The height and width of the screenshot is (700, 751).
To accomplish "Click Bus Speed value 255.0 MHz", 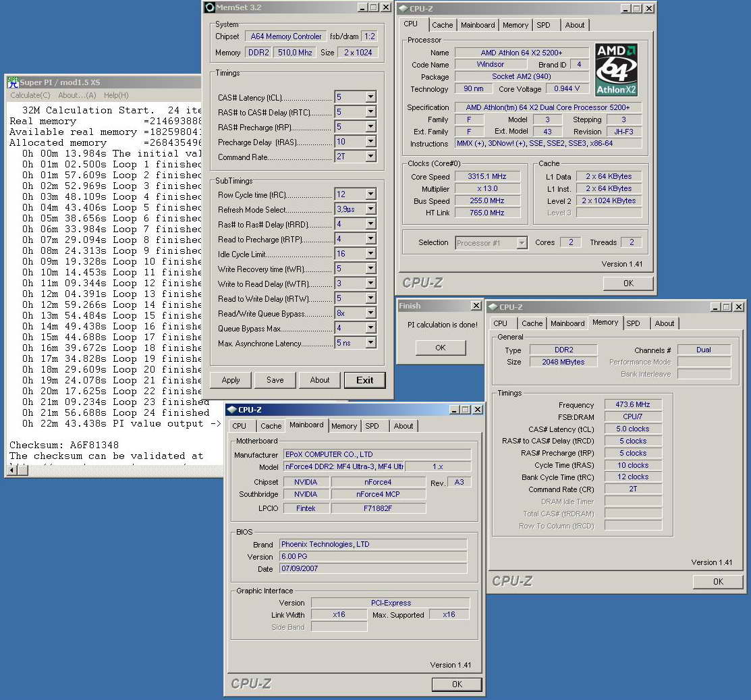I will (487, 200).
